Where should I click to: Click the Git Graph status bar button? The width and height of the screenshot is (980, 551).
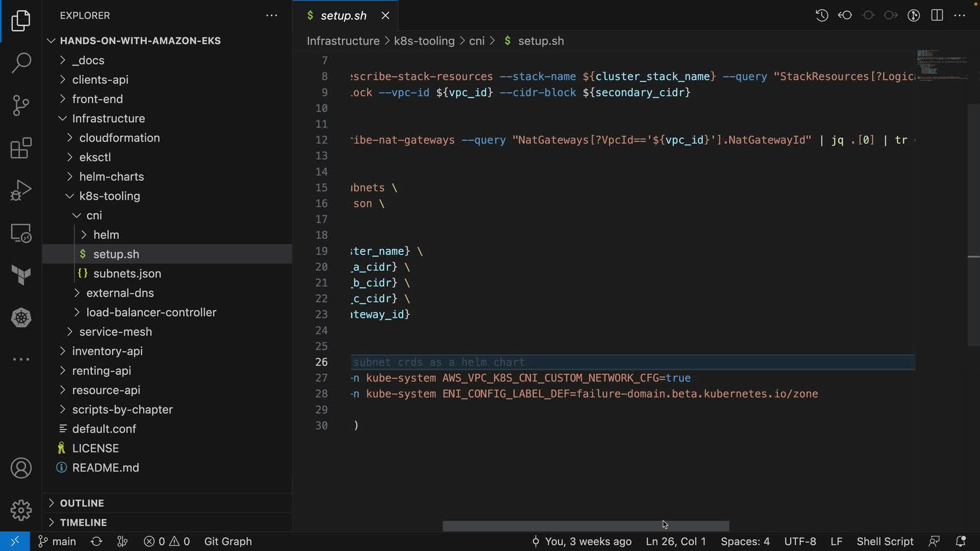(x=228, y=541)
